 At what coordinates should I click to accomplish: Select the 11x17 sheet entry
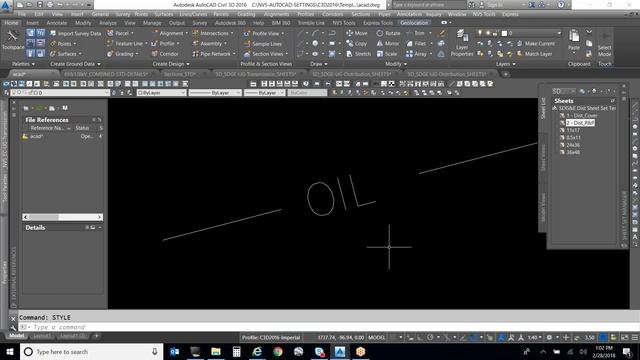point(573,130)
